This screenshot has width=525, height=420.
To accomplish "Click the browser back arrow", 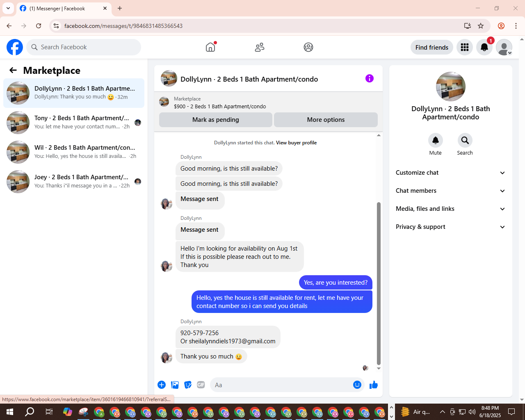I will (x=9, y=26).
